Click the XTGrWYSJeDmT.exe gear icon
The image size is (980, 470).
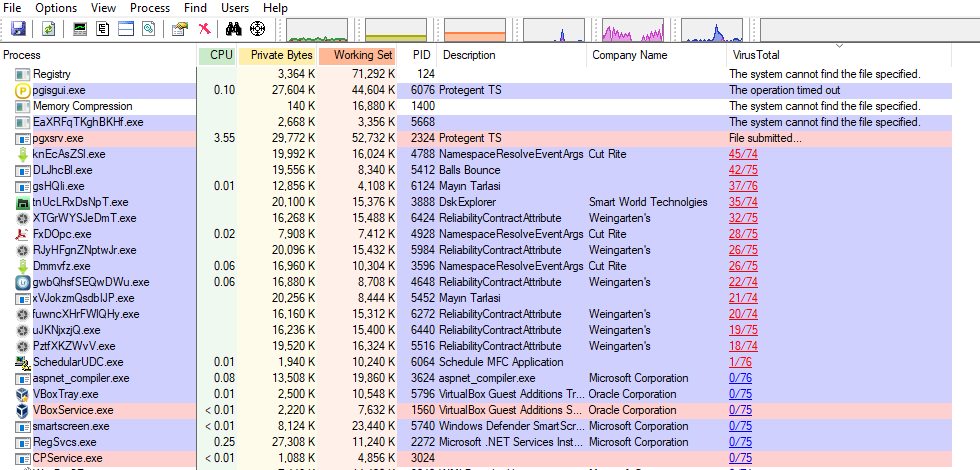22,218
